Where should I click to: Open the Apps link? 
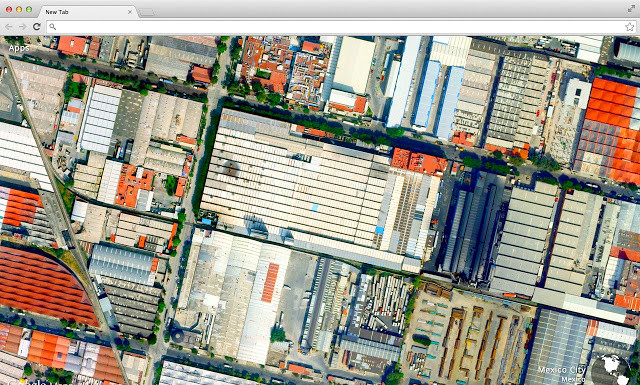click(x=19, y=48)
